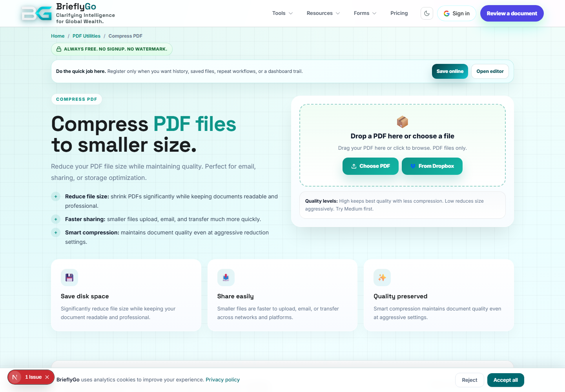
Task: Click the BrieflyGo logo icon
Action: coord(36,13)
